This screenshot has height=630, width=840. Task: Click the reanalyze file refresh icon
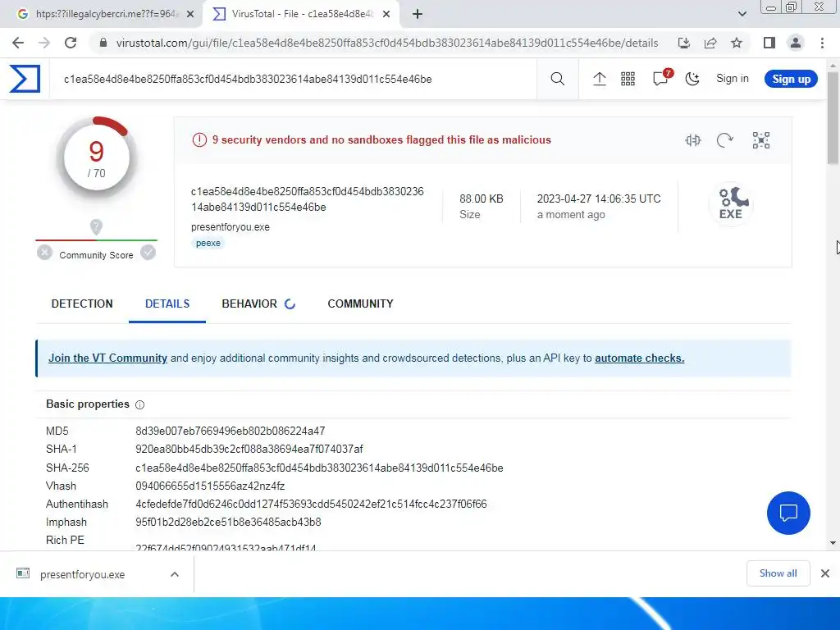point(725,140)
